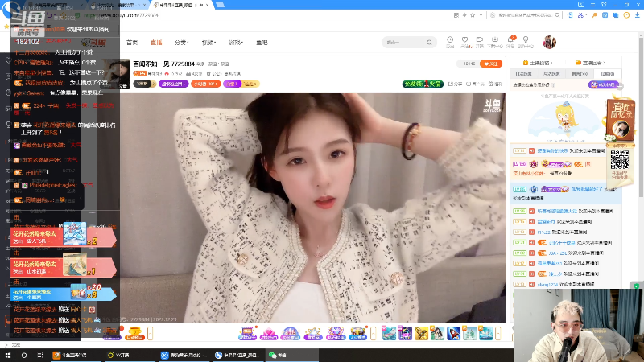Open the watch history clock icon
This screenshot has height=362, width=644.
coord(450,39)
